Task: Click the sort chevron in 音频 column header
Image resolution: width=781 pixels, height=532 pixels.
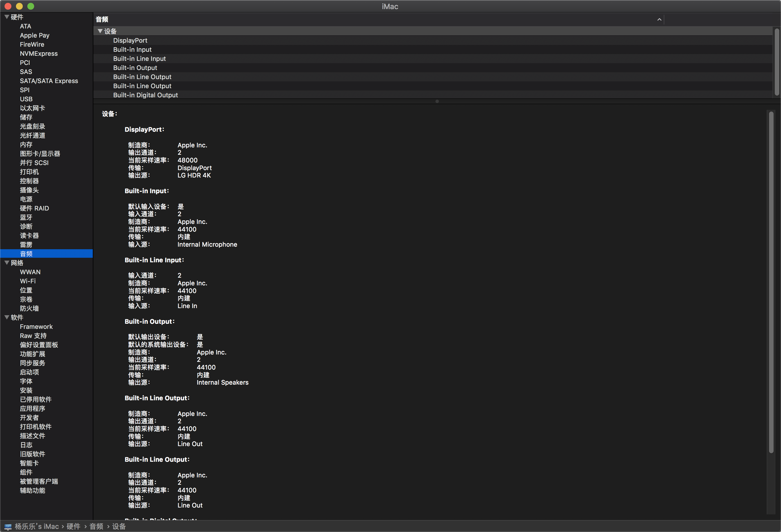Action: point(659,19)
